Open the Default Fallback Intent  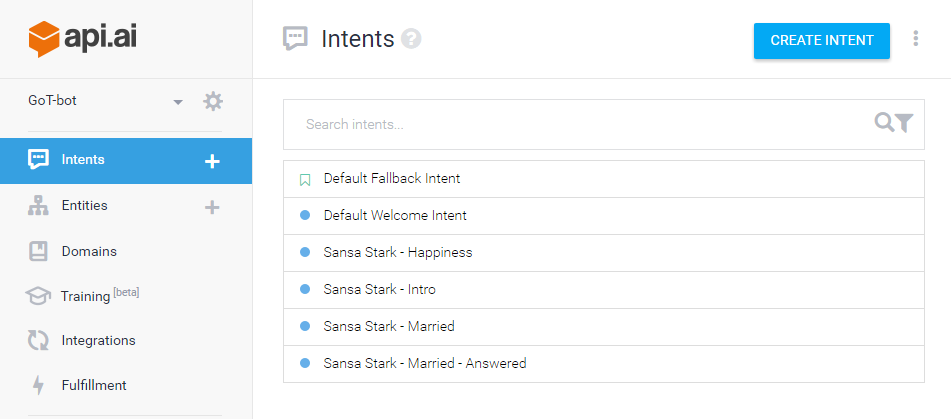[x=392, y=179]
